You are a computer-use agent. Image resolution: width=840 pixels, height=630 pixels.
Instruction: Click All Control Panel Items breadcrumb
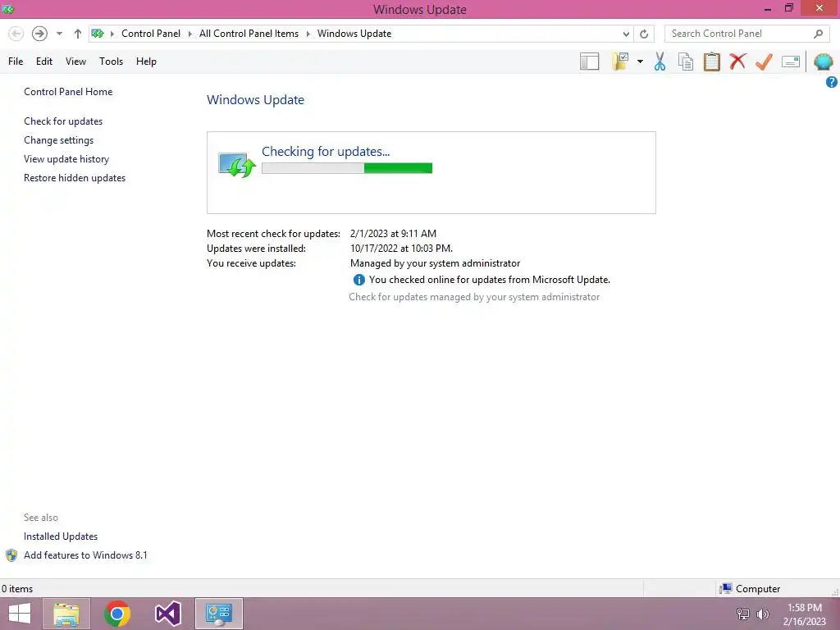tap(249, 33)
